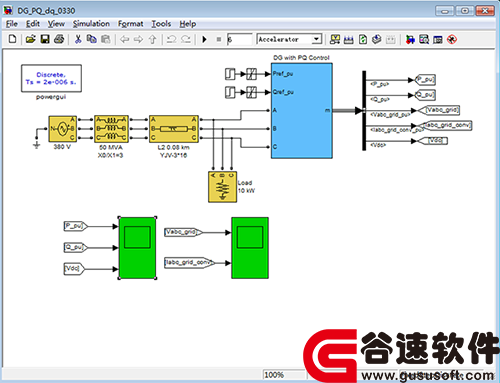Stop simulation with square stop button
Image resolution: width=500 pixels, height=383 pixels.
tap(219, 39)
